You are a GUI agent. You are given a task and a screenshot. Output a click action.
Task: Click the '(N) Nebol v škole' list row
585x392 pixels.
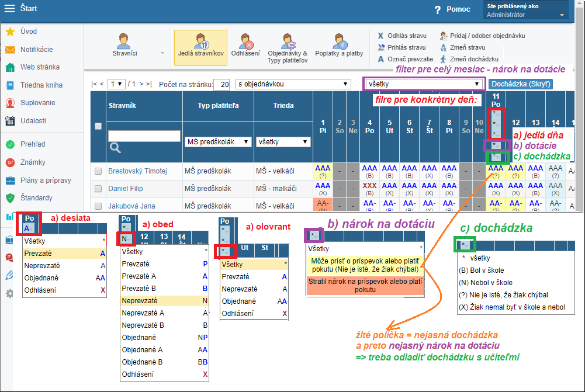515,283
